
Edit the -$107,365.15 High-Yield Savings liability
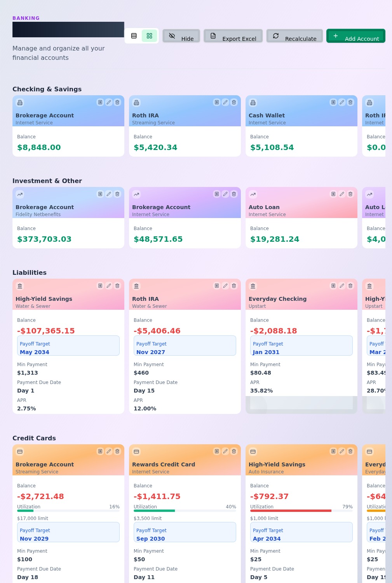click(x=109, y=286)
